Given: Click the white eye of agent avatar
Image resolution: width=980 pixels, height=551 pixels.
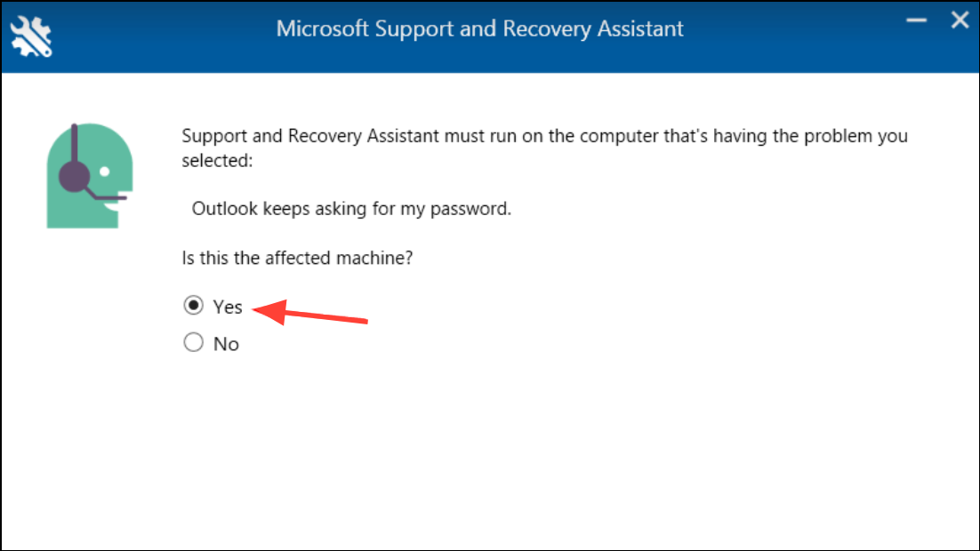Looking at the screenshot, I should coord(104,172).
